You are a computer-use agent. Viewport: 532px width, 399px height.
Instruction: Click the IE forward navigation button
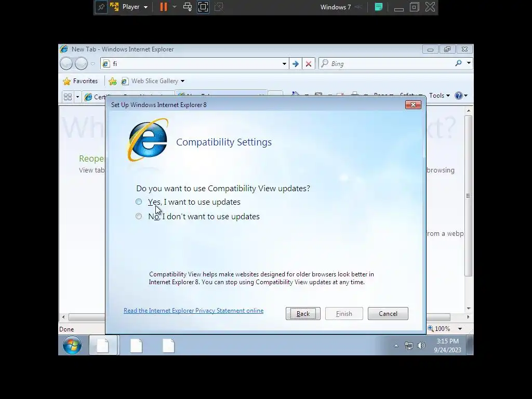(x=81, y=63)
